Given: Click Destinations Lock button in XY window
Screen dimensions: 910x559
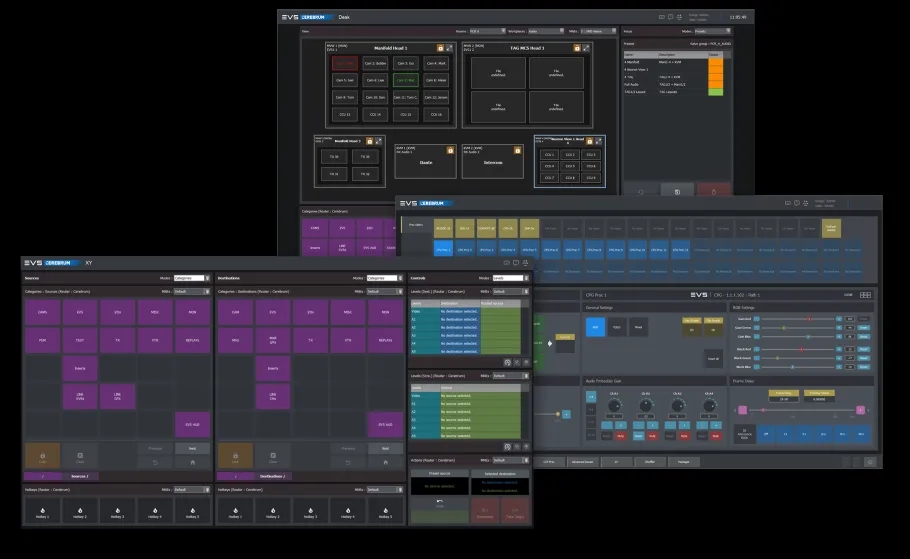Looking at the screenshot, I should click(235, 456).
